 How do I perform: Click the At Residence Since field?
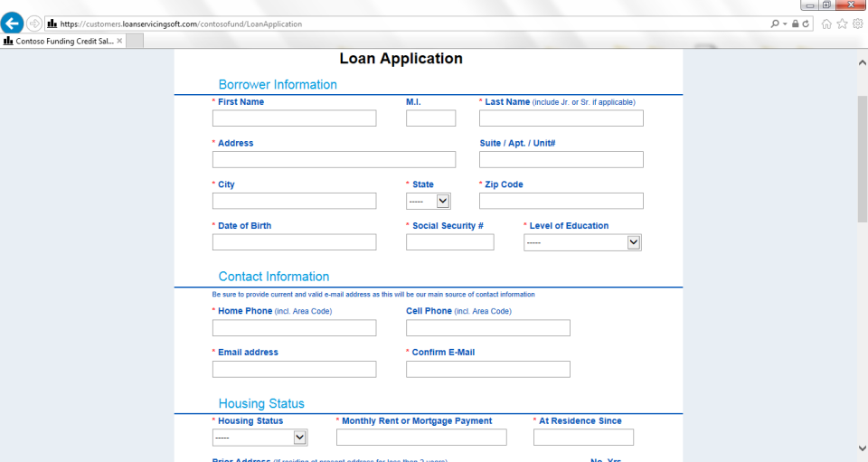(x=583, y=437)
